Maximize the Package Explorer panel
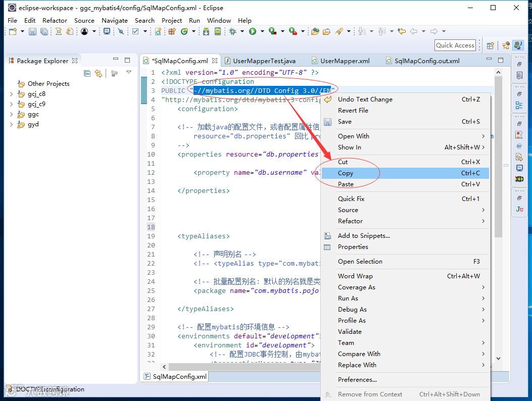532x401 pixels. pyautogui.click(x=127, y=60)
